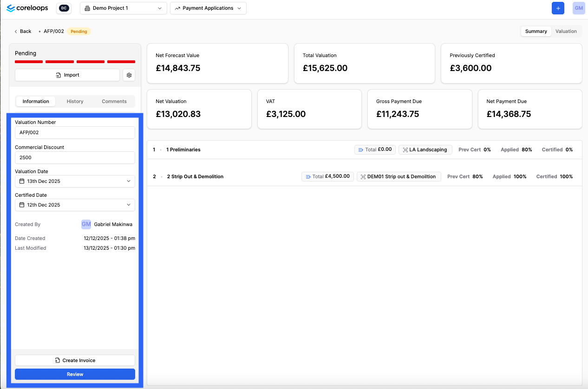
Task: Click the Coreloops logo icon
Action: tap(11, 8)
